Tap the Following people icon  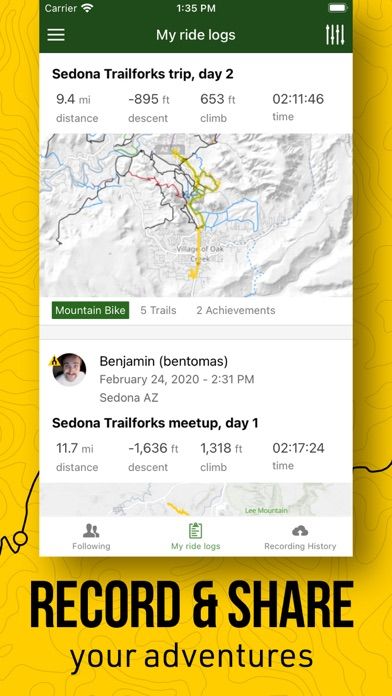click(x=91, y=530)
